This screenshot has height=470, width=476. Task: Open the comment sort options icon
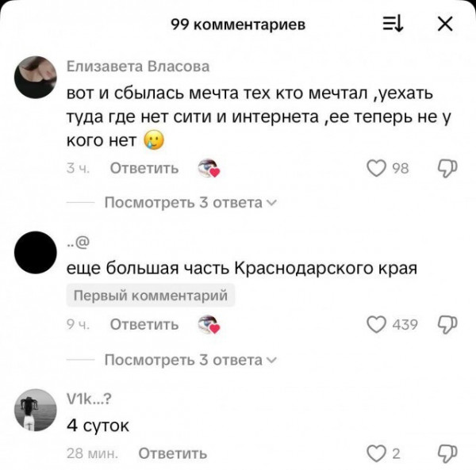click(x=393, y=24)
